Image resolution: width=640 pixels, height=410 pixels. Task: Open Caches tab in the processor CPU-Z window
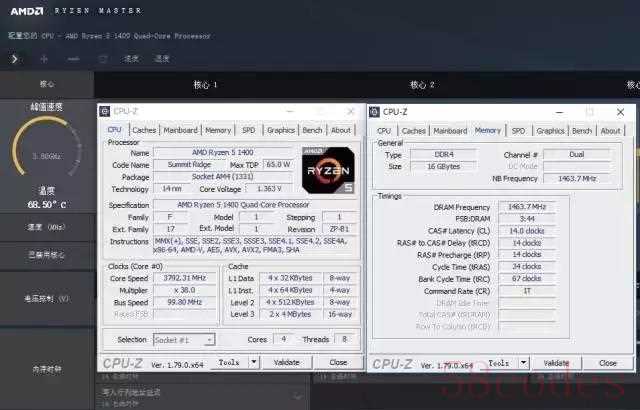click(144, 130)
